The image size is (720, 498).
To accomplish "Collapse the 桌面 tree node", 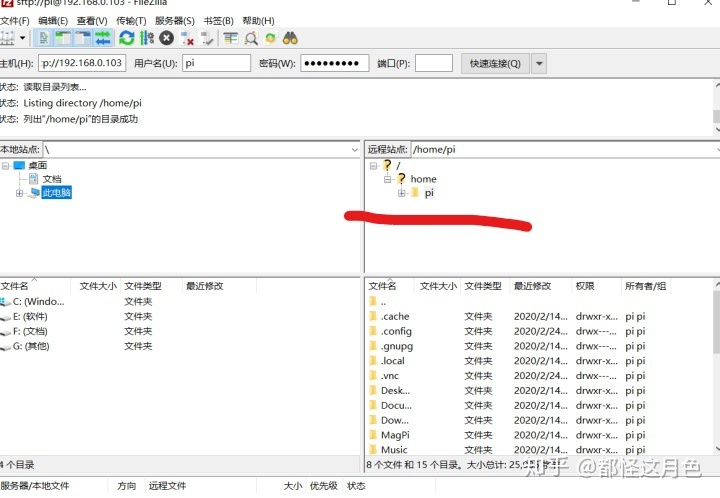I will (x=6, y=166).
